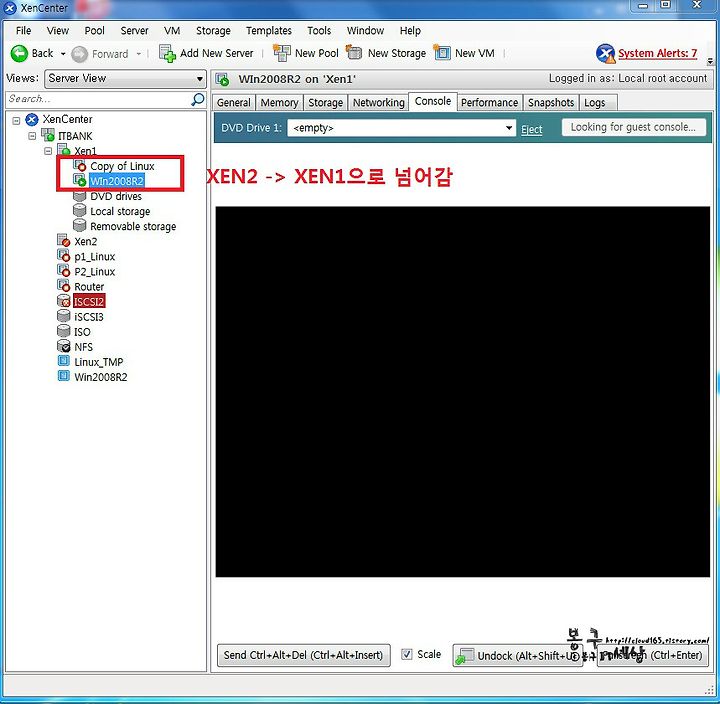This screenshot has width=720, height=704.
Task: Click the iSCSI3 storage icon
Action: 63,316
